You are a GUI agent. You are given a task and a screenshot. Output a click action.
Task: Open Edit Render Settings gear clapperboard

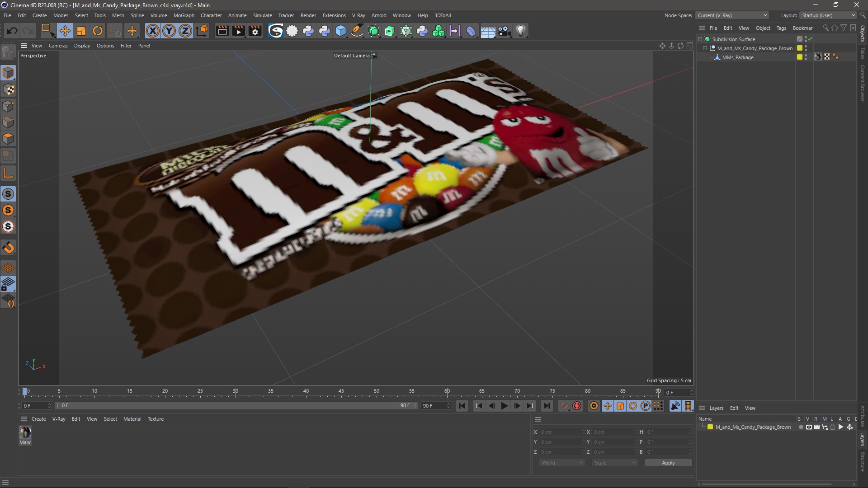(x=255, y=31)
